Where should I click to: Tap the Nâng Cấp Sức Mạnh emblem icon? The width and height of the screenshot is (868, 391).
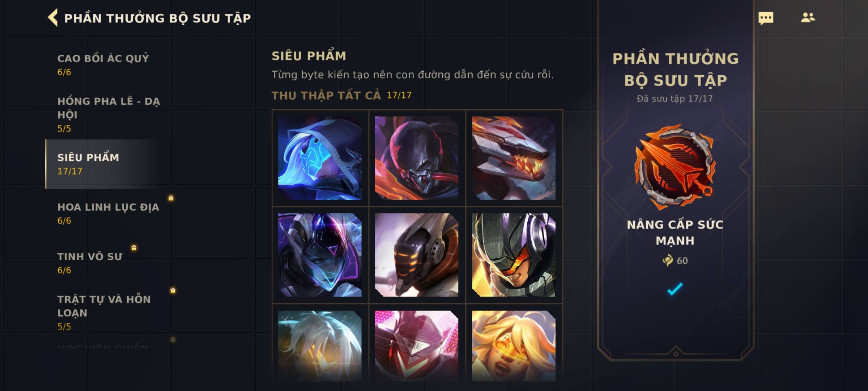(675, 167)
